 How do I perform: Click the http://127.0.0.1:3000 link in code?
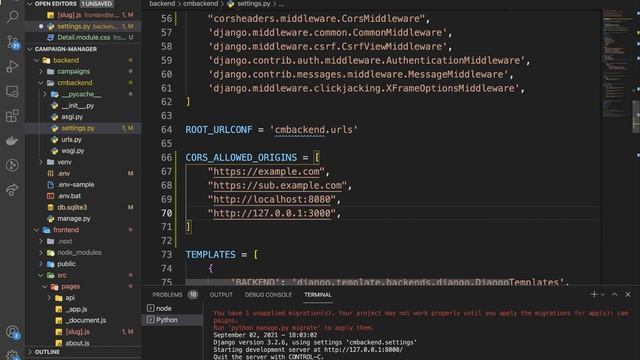pos(272,213)
